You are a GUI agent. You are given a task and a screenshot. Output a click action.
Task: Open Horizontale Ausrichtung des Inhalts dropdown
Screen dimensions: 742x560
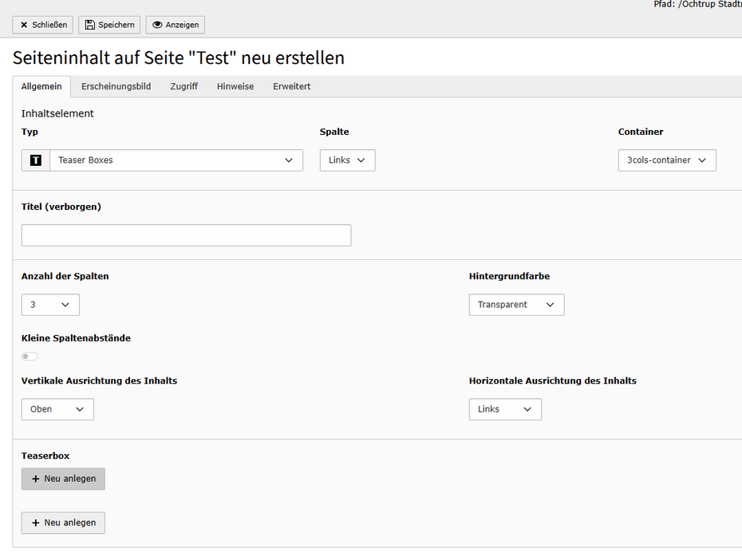coord(505,409)
